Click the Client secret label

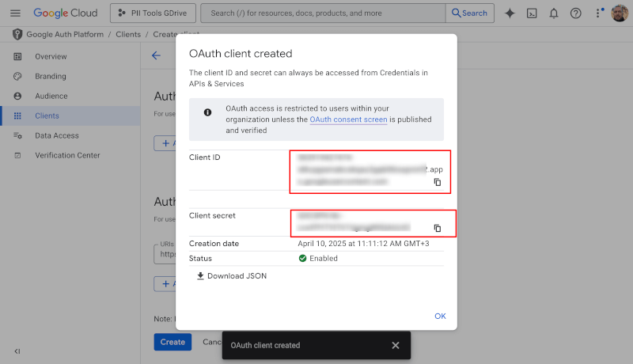pyautogui.click(x=212, y=215)
